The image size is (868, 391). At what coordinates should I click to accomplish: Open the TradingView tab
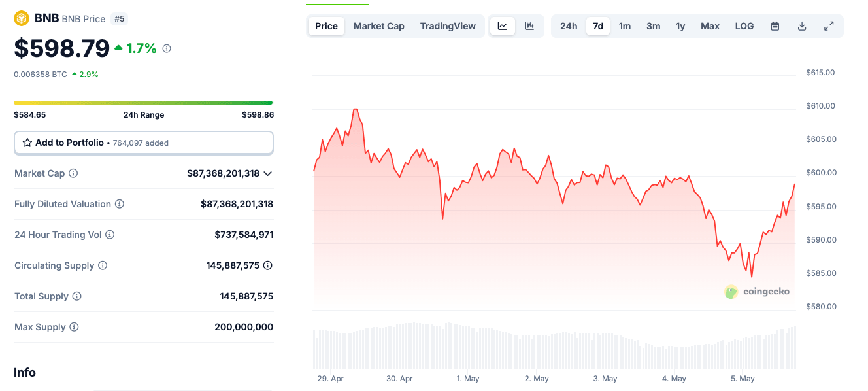(448, 25)
